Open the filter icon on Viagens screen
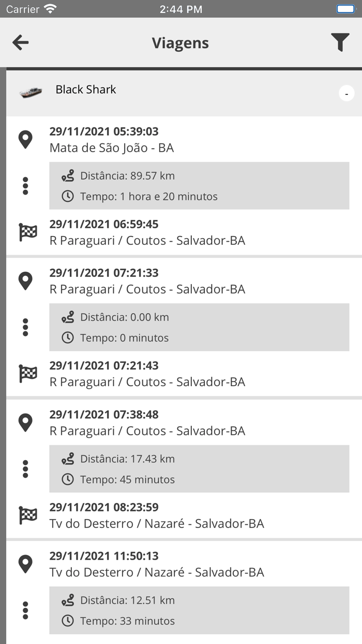 [340, 42]
